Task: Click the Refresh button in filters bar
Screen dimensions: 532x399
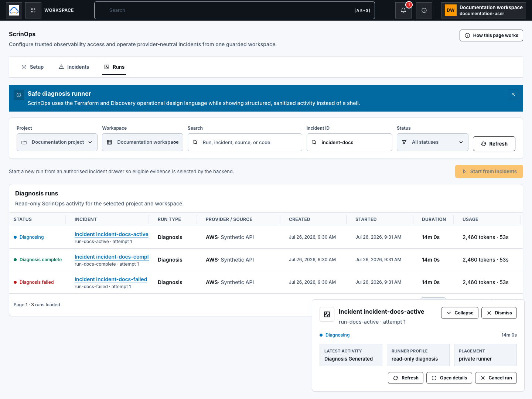Action: tap(494, 144)
